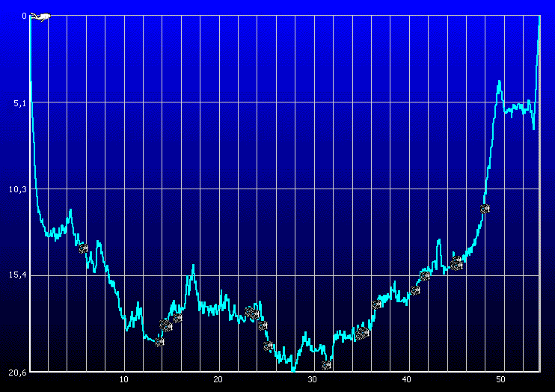The width and height of the screenshot is (555, 392).
Task: Click the '15,4' depth axis label
Action: 18,275
